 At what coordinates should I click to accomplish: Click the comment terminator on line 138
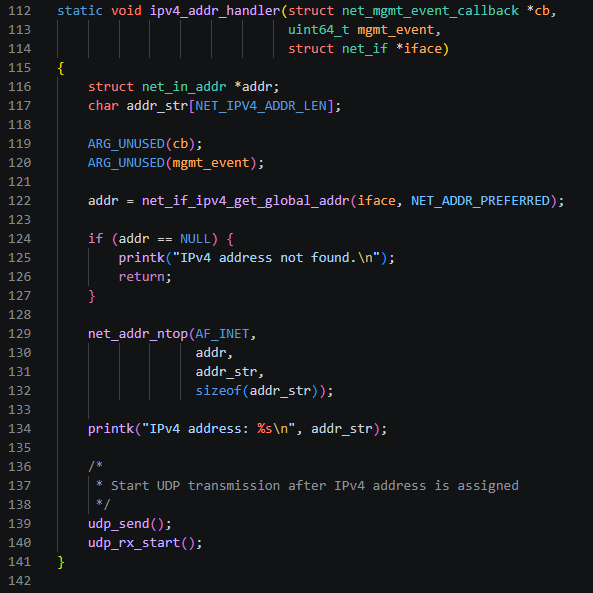click(x=103, y=505)
